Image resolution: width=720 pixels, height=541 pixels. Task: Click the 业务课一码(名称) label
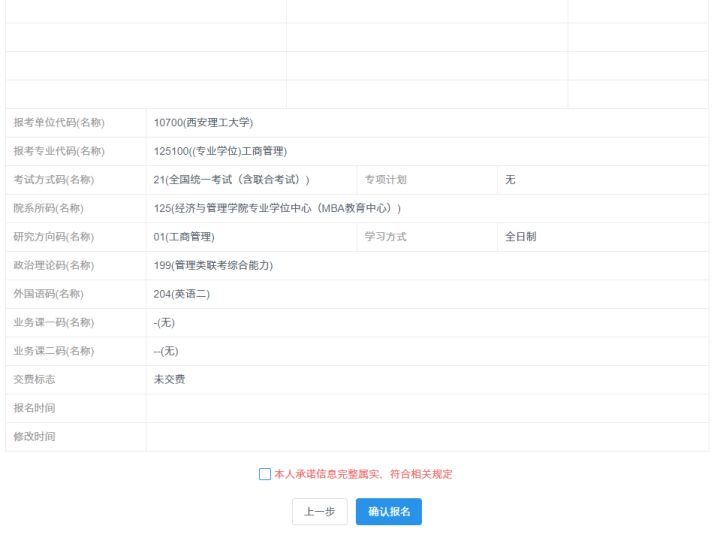pos(53,322)
